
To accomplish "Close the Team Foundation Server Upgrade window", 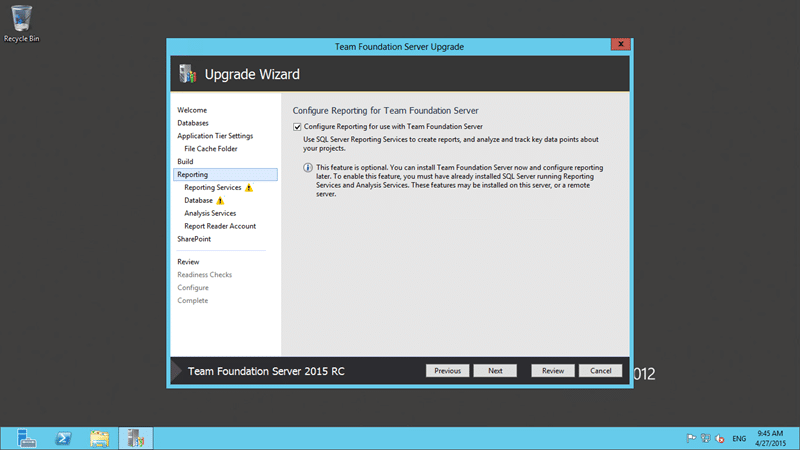I will coord(621,44).
